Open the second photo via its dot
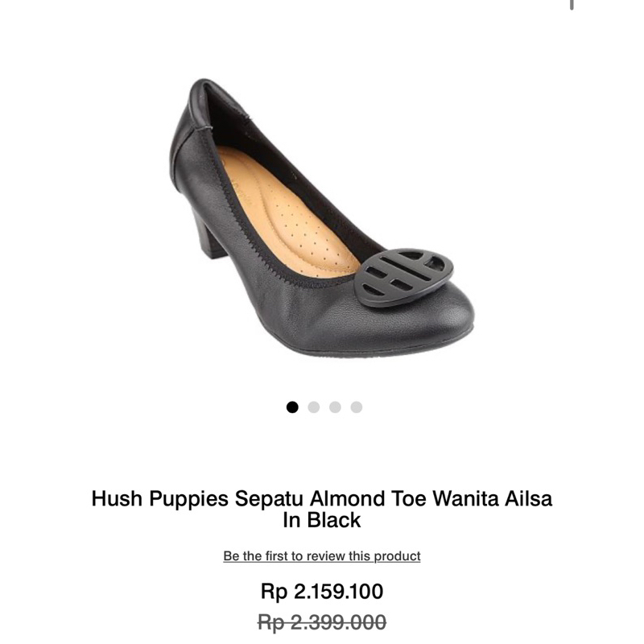644x644 pixels. click(314, 405)
